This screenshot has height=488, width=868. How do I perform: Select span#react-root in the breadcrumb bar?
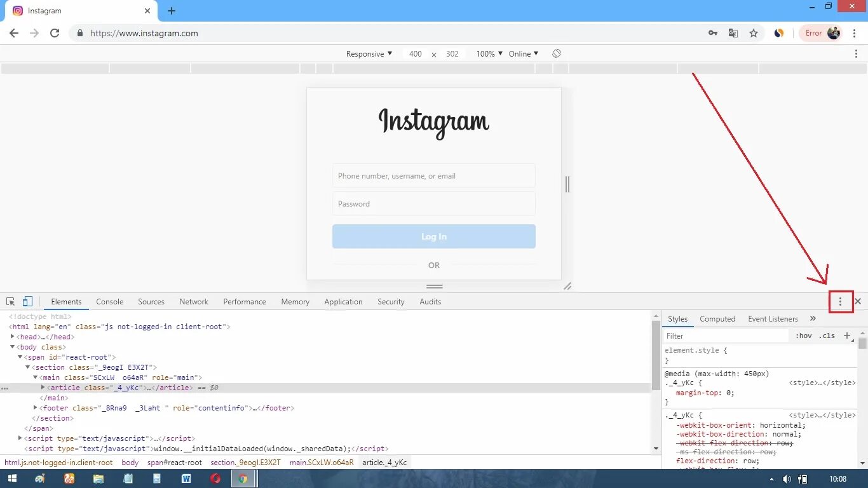click(175, 463)
